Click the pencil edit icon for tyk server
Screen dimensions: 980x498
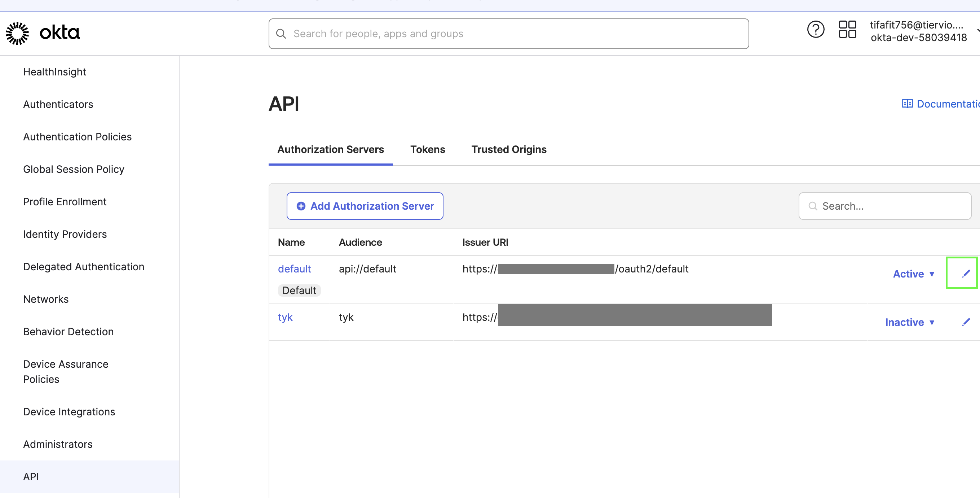pyautogui.click(x=966, y=322)
